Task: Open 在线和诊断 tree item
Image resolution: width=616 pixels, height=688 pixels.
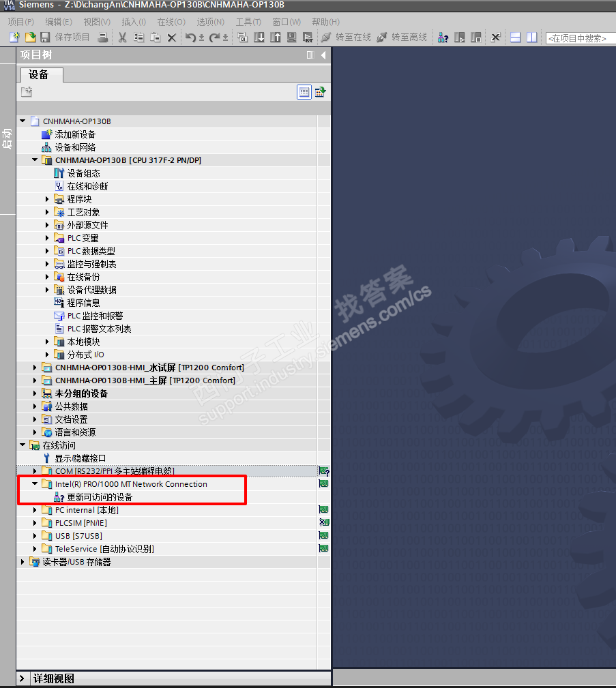Action: (x=87, y=186)
